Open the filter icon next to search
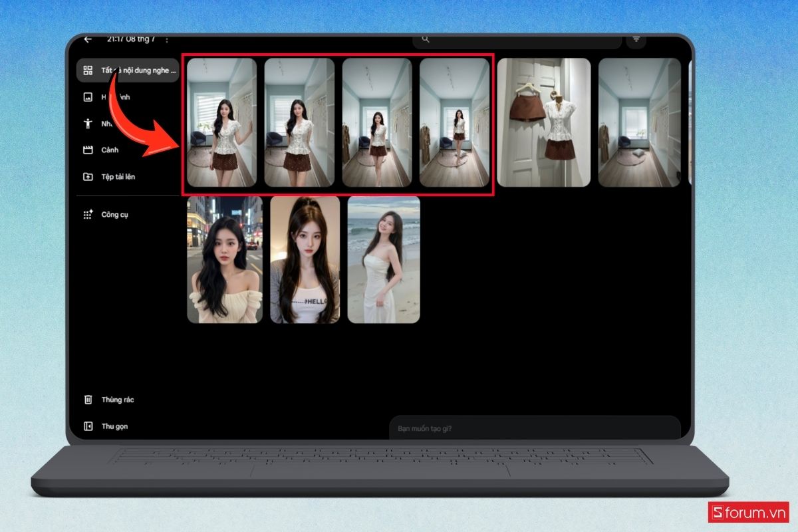This screenshot has width=798, height=532. [636, 40]
